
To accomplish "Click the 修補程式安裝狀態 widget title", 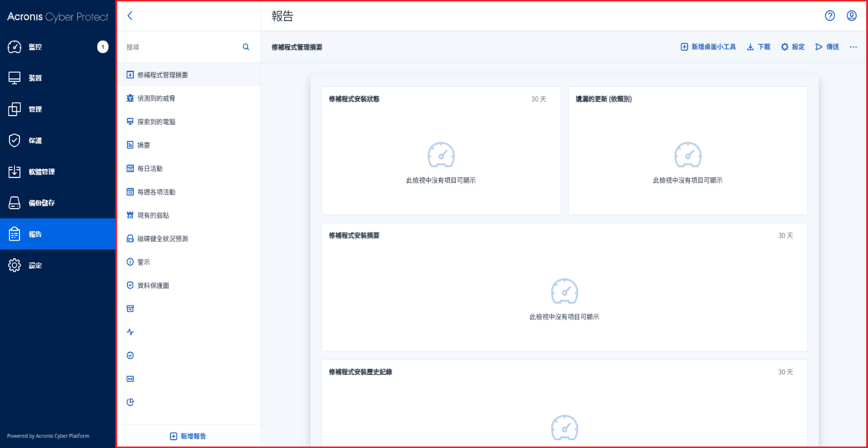I will tap(354, 99).
